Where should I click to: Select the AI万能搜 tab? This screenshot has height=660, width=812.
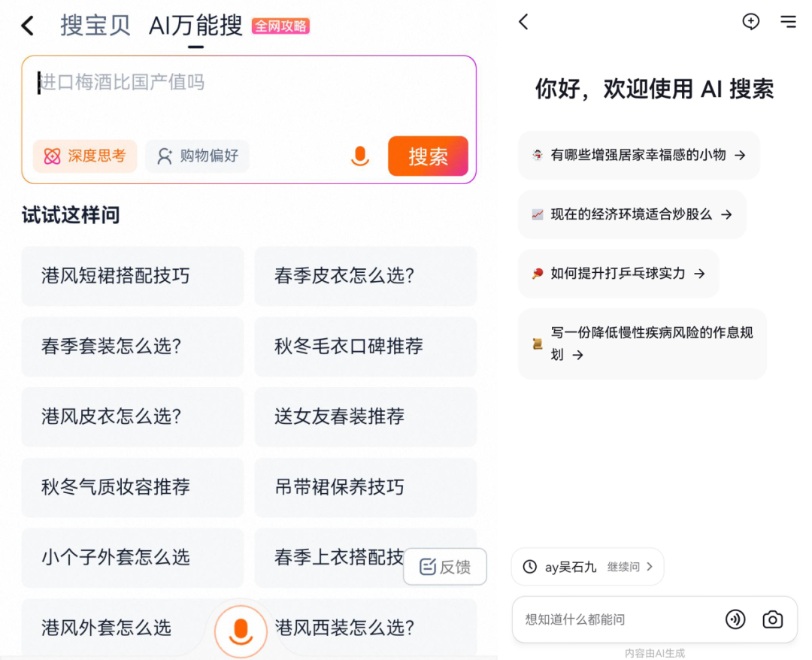195,26
